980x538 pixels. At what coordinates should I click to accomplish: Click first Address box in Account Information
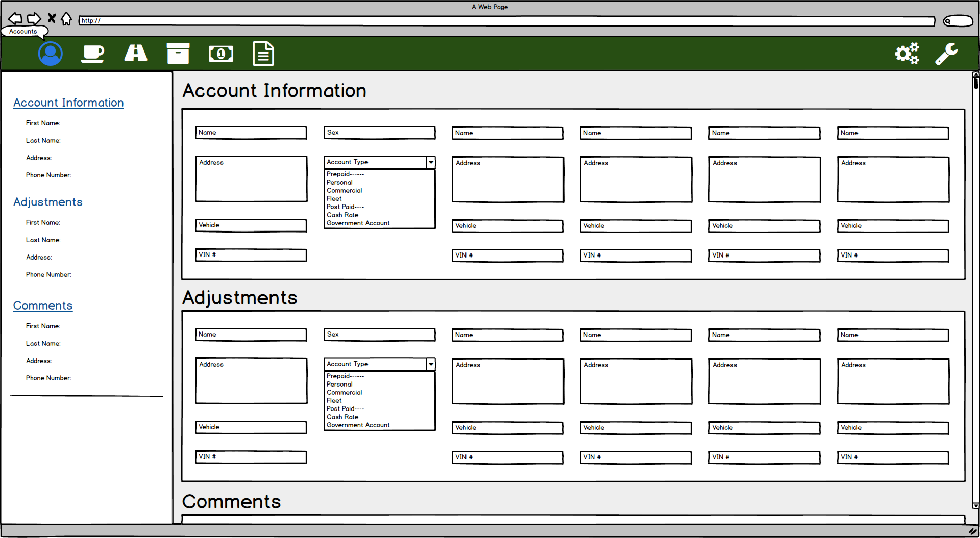(x=251, y=179)
